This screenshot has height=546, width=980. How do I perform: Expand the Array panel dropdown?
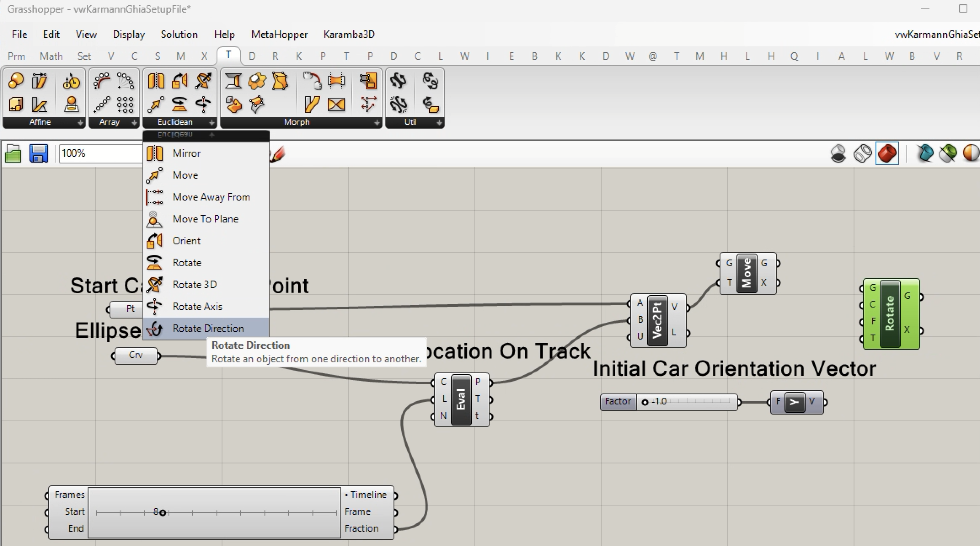[134, 123]
